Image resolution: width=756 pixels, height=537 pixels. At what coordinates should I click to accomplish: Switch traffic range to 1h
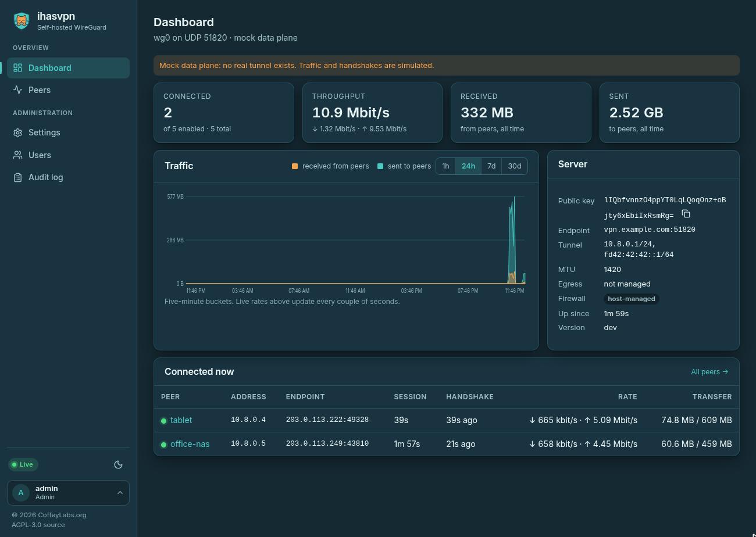tap(445, 166)
